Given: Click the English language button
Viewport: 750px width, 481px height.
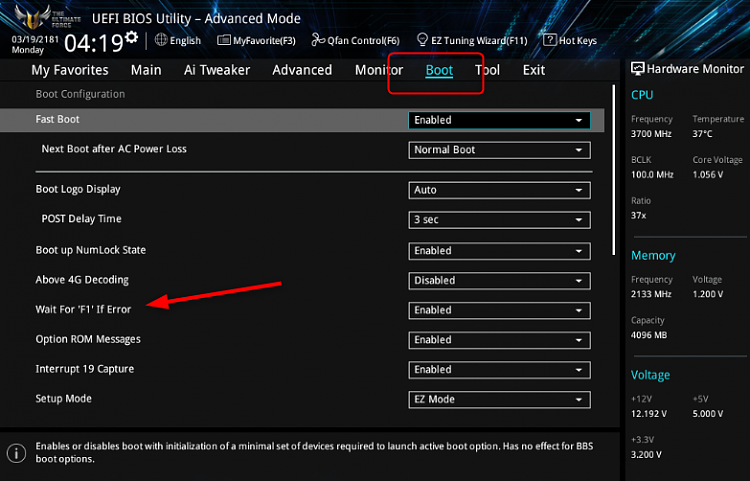Looking at the screenshot, I should coord(185,41).
